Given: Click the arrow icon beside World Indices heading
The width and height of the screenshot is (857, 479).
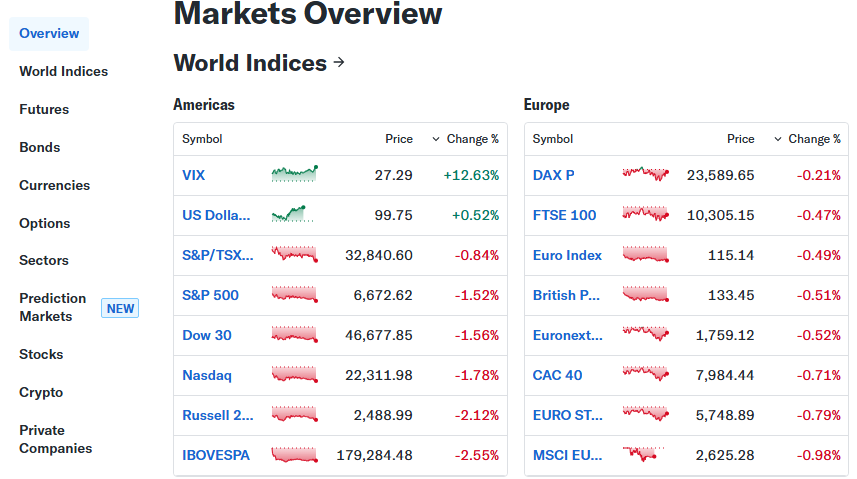Looking at the screenshot, I should pos(339,63).
